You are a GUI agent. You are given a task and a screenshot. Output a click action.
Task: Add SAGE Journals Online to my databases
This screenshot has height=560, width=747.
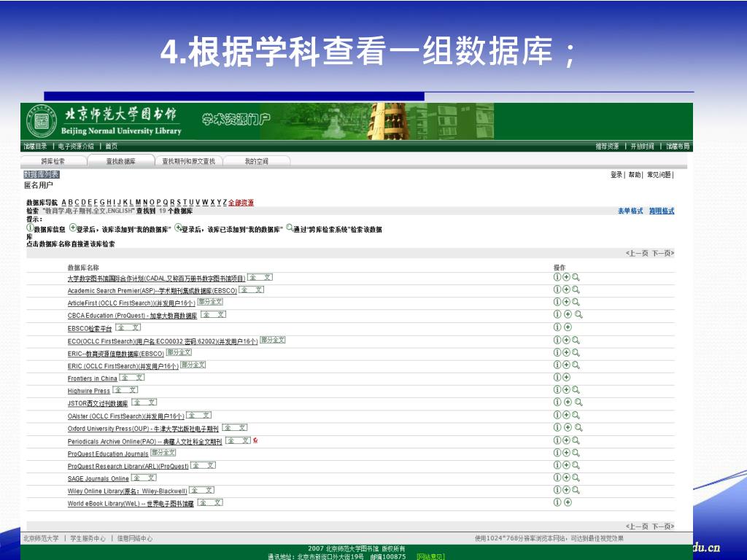[x=566, y=478]
